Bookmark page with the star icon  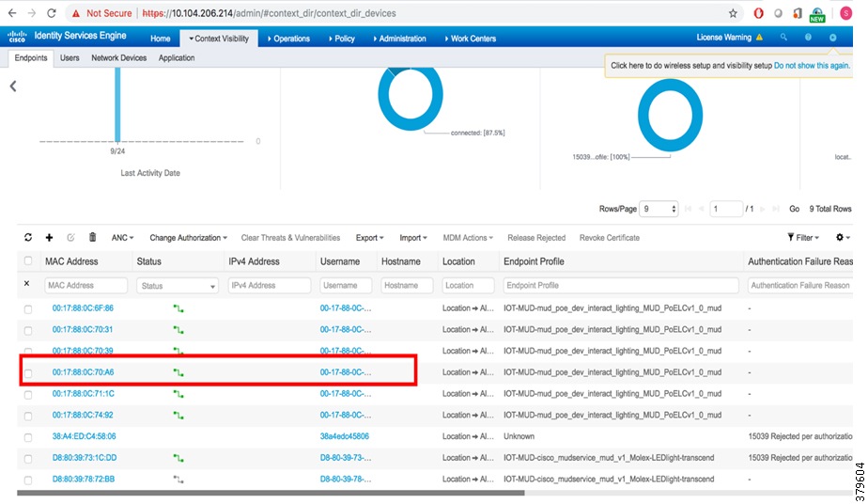point(733,13)
